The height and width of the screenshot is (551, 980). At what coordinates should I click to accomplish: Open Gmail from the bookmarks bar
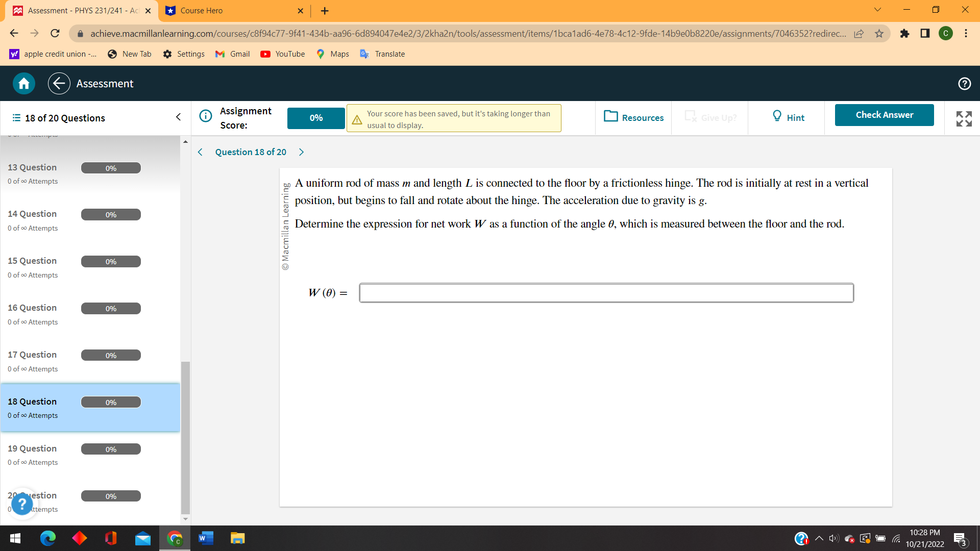coord(232,54)
